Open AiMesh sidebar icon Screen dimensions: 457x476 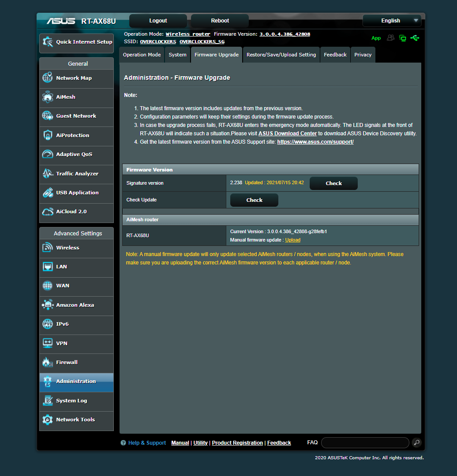[x=47, y=97]
